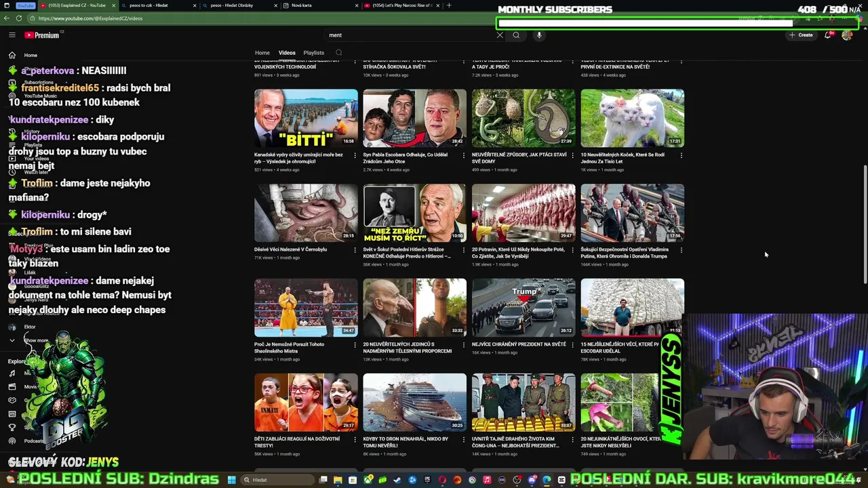This screenshot has height=488, width=868.
Task: Click the browser back arrow
Action: (x=6, y=18)
